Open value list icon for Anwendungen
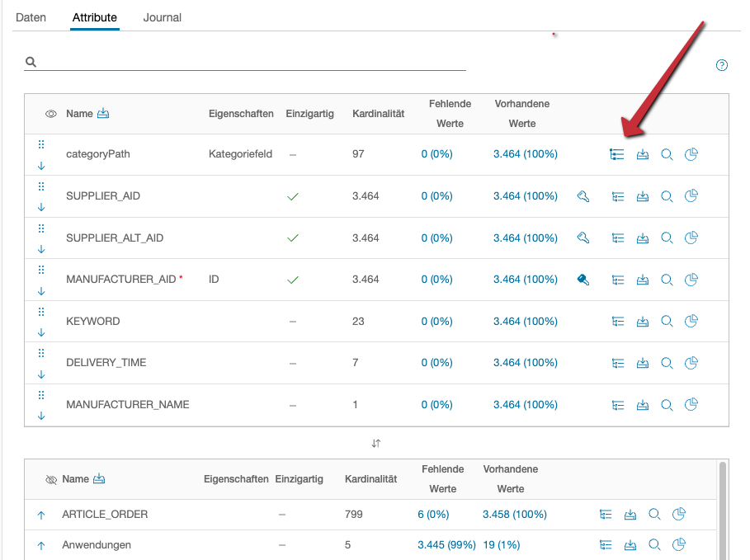The image size is (750, 560). pyautogui.click(x=606, y=545)
